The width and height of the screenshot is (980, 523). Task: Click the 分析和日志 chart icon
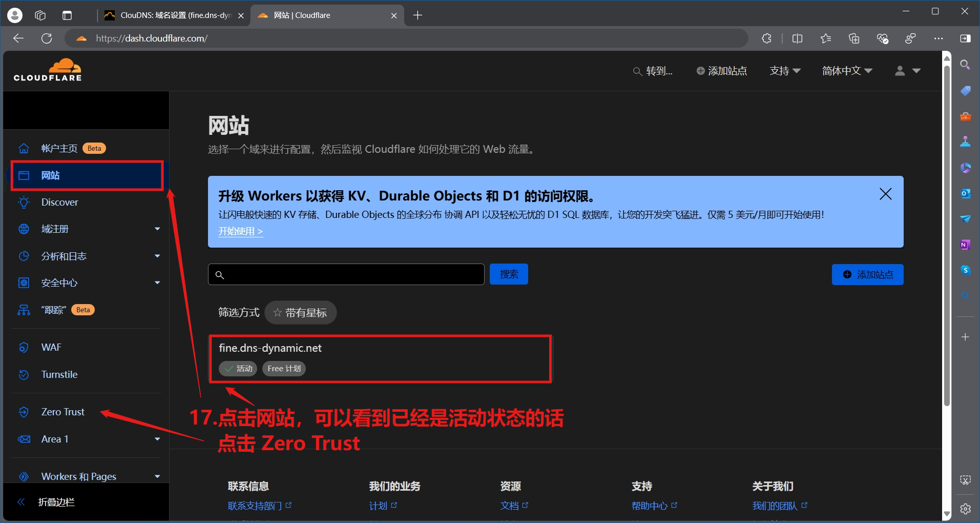point(24,256)
